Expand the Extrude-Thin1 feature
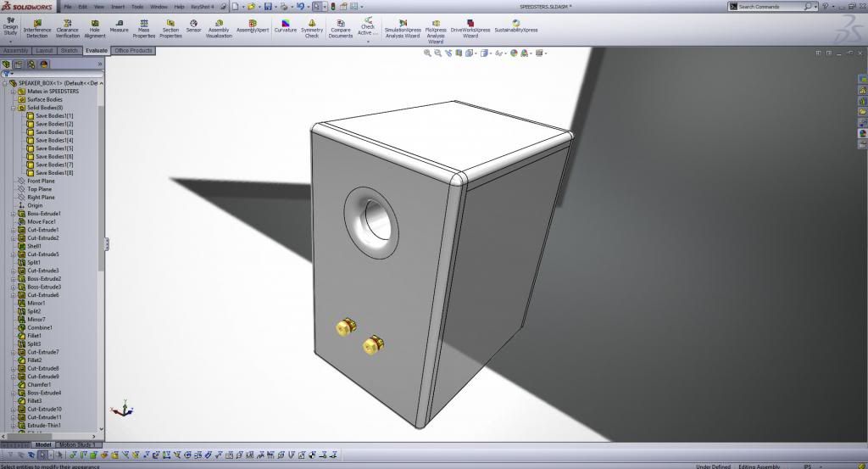This screenshot has width=868, height=469. (14, 426)
